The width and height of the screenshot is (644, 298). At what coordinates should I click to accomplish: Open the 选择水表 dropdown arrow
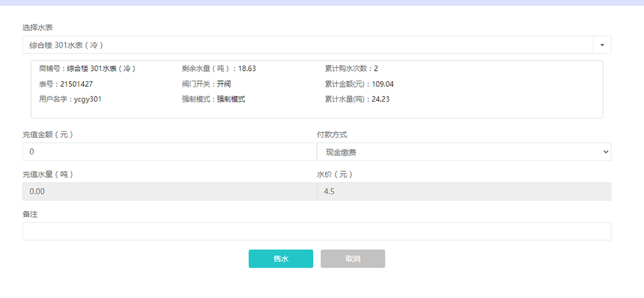(x=601, y=45)
